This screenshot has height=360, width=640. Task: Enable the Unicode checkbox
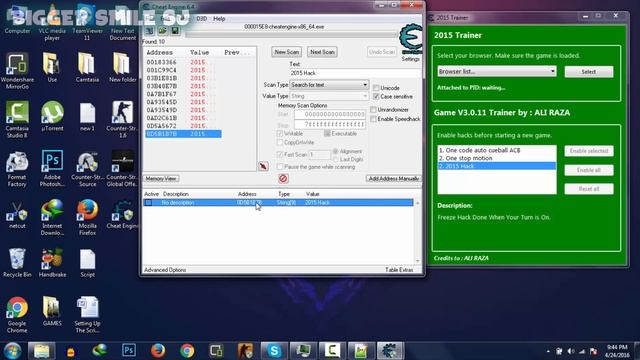(x=376, y=88)
